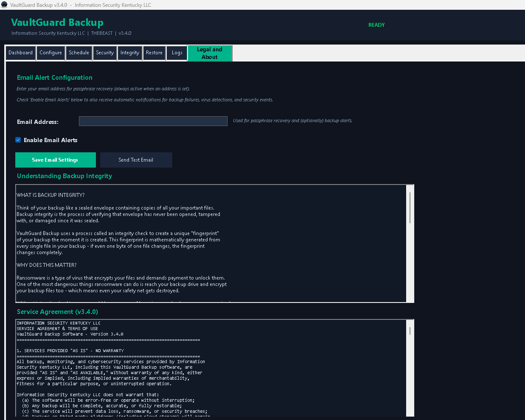The height and width of the screenshot is (420, 525).
Task: Click the 'Used for passphrase recovery' hint text
Action: (x=292, y=121)
